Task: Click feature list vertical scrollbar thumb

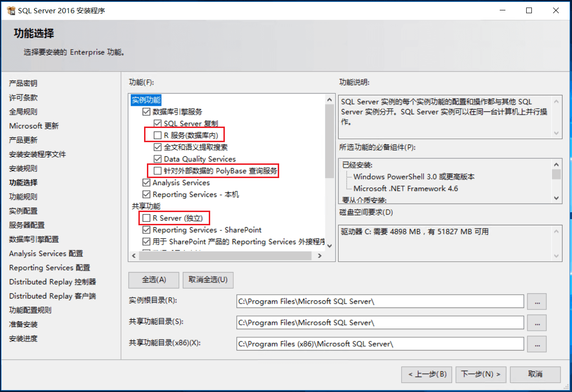Action: (329, 142)
